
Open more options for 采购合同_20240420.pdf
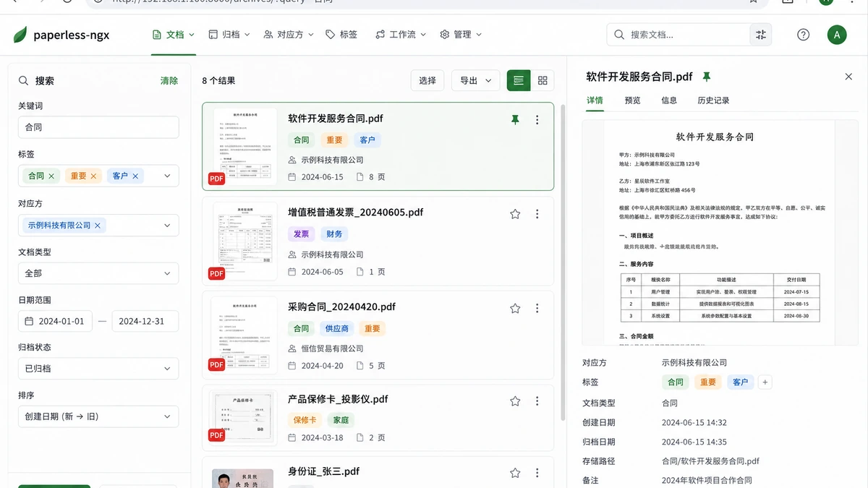coord(537,308)
